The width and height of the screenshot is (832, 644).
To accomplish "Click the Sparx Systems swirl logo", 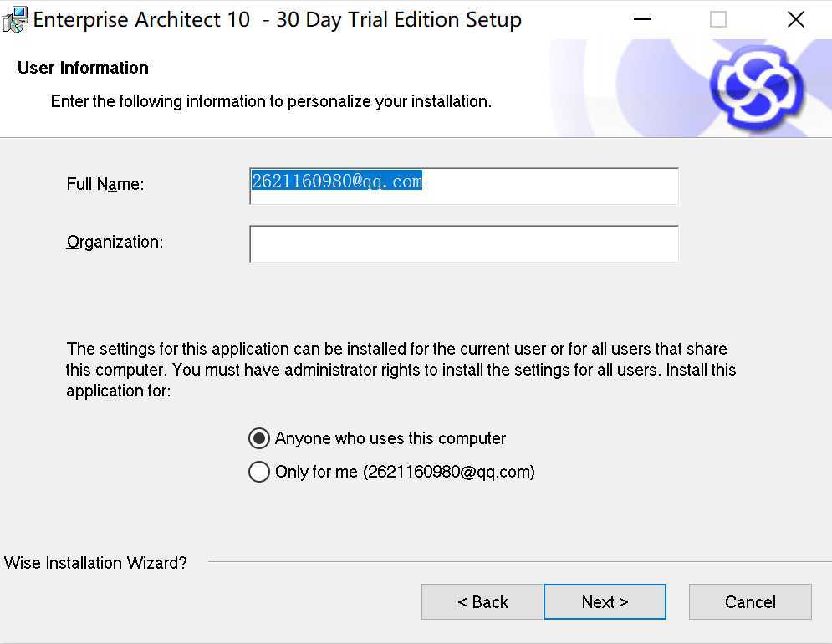I will [x=758, y=88].
